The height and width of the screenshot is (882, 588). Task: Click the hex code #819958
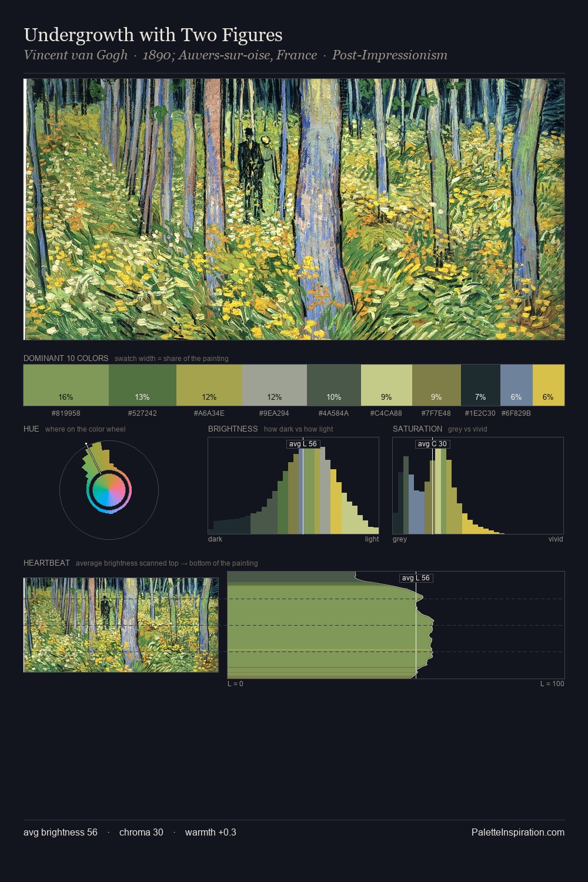(66, 413)
